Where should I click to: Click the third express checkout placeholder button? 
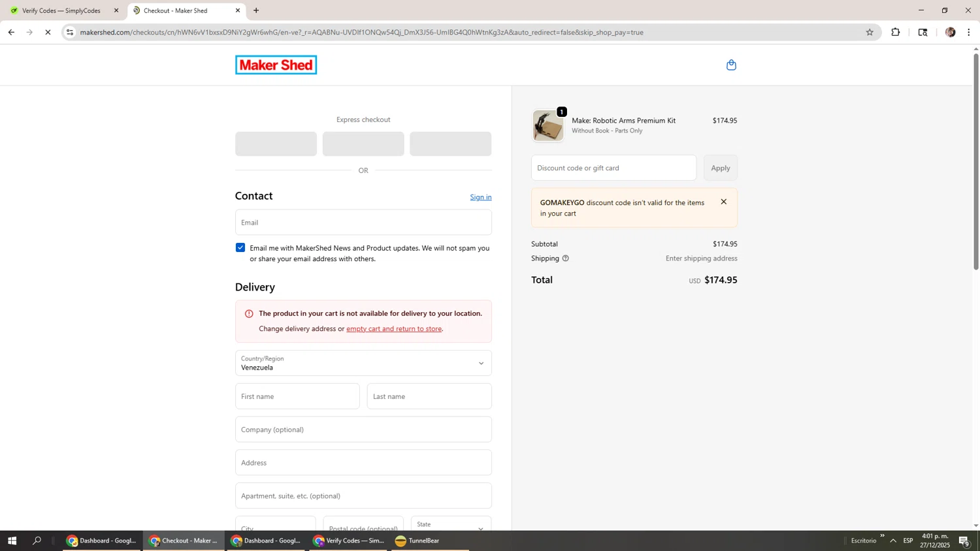coord(450,144)
